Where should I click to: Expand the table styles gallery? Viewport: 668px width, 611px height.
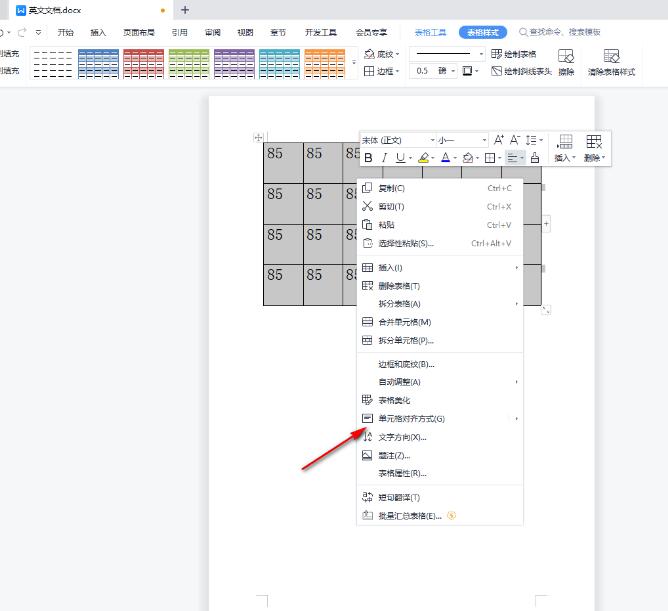354,63
